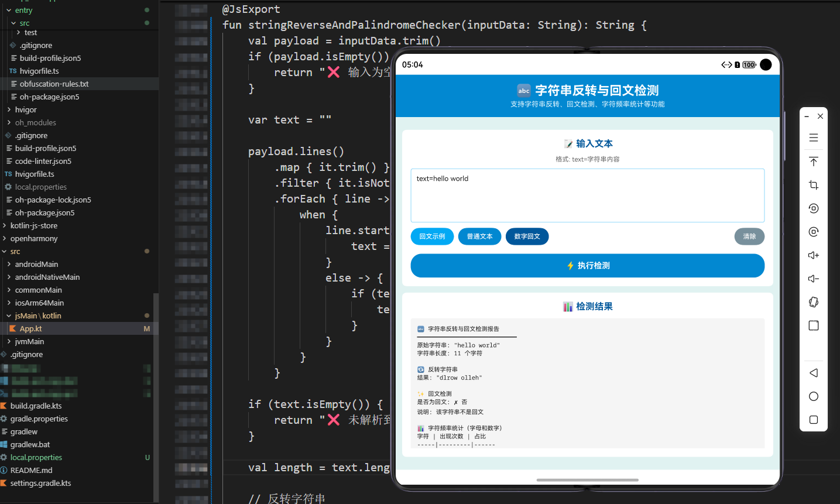Increase emulator volume with speaker plus icon
840x504 pixels.
tap(814, 255)
